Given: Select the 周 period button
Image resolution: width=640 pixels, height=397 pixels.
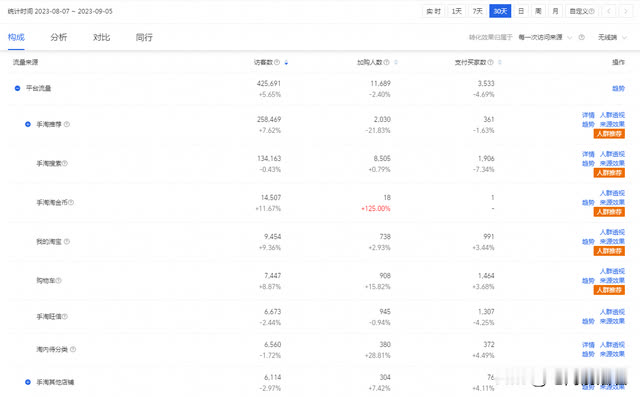Looking at the screenshot, I should pos(538,11).
